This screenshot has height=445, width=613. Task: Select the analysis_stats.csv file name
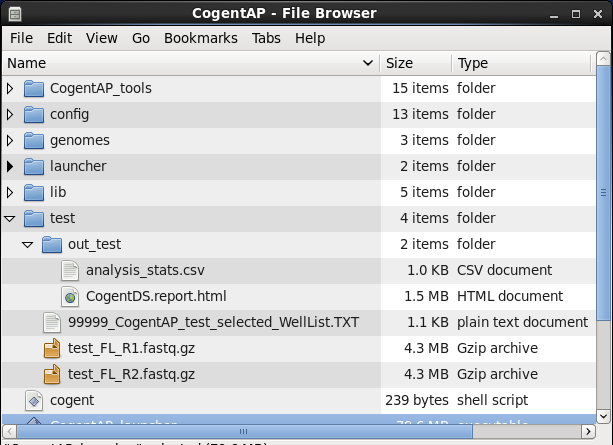tap(145, 271)
